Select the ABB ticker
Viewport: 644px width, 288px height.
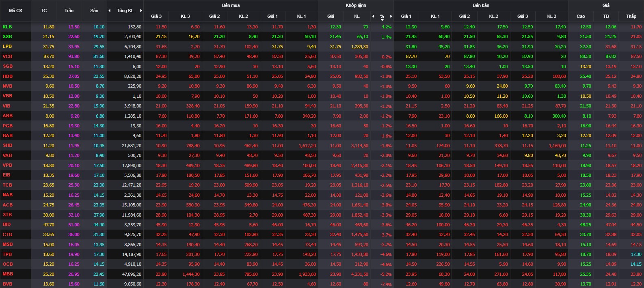[x=7, y=116]
